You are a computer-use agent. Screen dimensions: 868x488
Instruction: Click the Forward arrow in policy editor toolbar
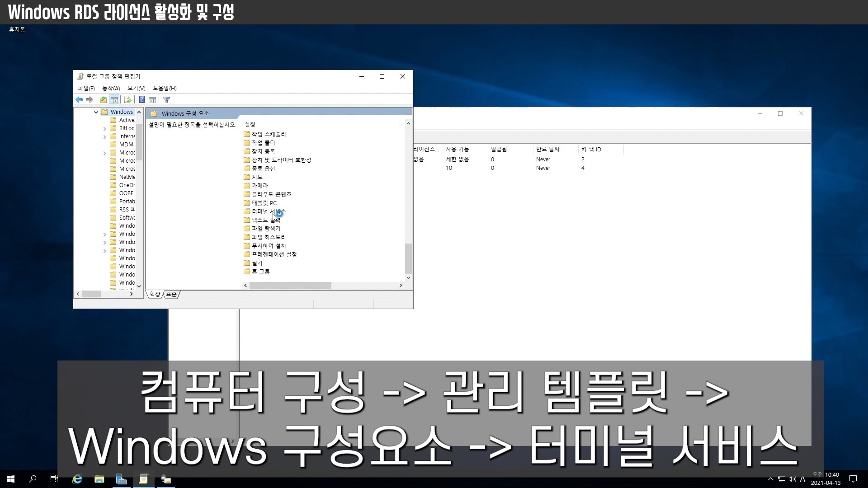(90, 99)
